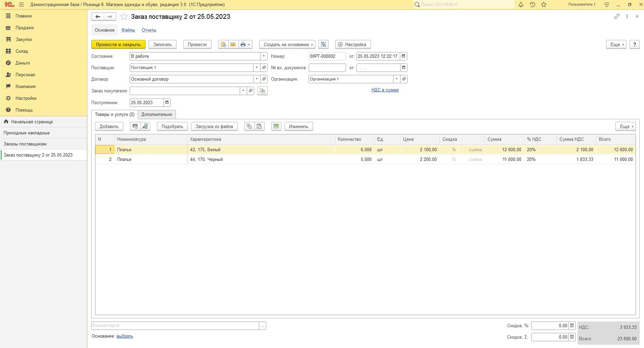This screenshot has width=644, height=348.
Task: Open the 1C main hamburger menu
Action: 21,5
